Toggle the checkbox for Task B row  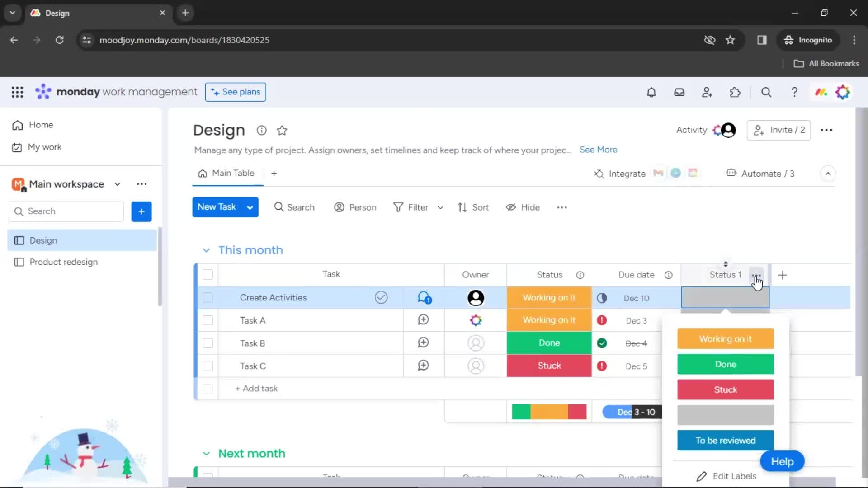pyautogui.click(x=208, y=343)
